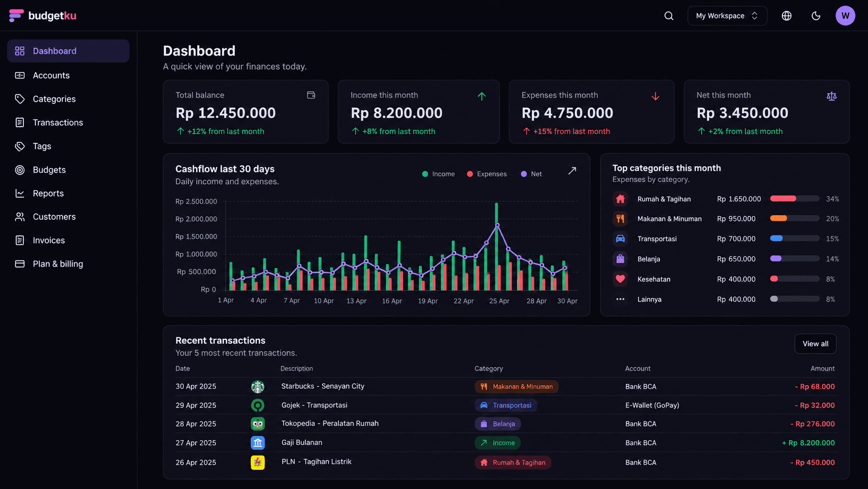Screen dimensions: 868x489
Task: Click the Plan & billing card icon
Action: [20, 264]
